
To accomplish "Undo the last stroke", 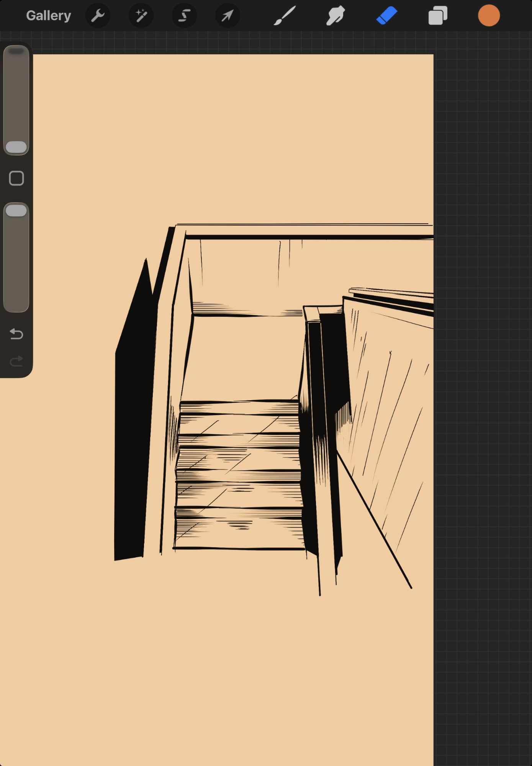I will tap(16, 334).
